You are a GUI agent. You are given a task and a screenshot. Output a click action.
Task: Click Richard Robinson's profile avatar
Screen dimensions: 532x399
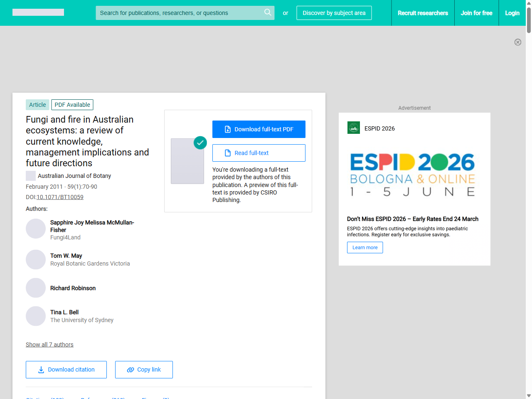pos(36,288)
